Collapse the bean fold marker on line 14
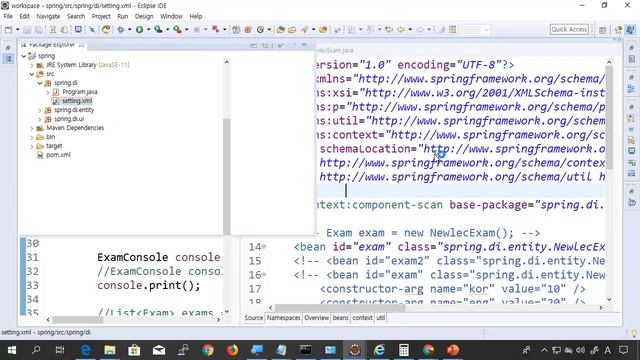This screenshot has width=640, height=360. 264,247
